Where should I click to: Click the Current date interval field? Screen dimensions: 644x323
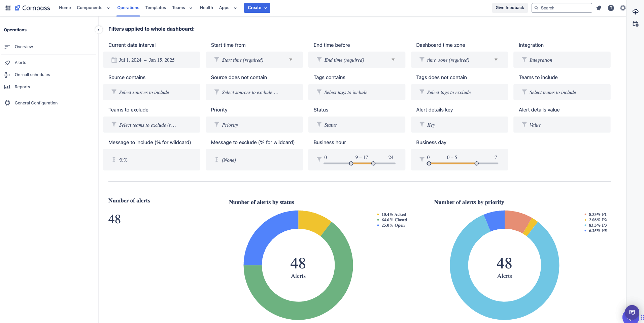pyautogui.click(x=151, y=60)
